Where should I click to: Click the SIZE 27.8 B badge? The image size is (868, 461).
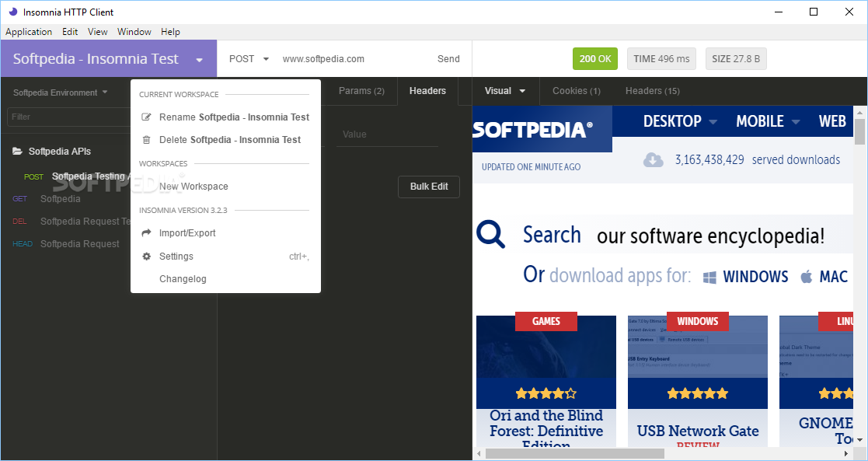pyautogui.click(x=736, y=59)
